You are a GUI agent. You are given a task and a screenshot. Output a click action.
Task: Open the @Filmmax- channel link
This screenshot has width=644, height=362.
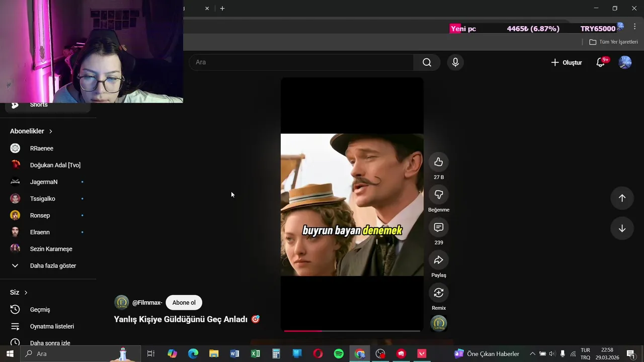147,303
